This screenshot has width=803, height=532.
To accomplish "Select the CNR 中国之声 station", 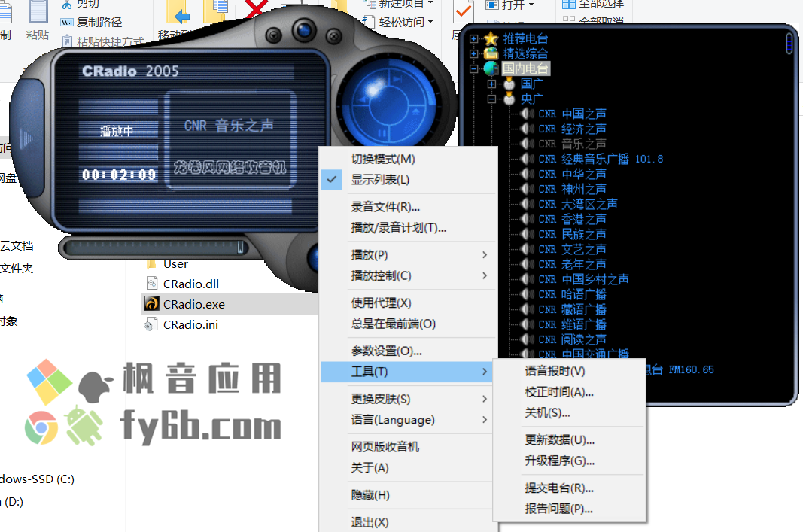I will (572, 114).
